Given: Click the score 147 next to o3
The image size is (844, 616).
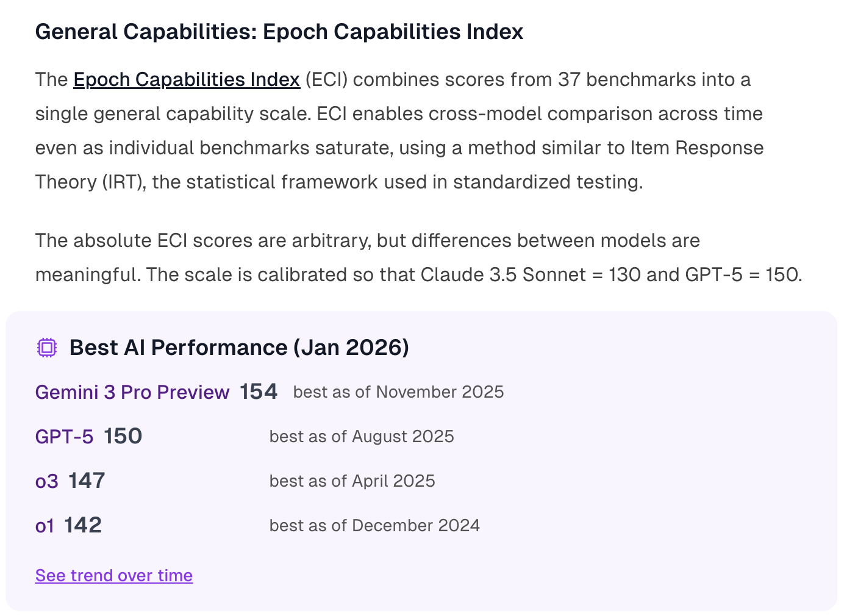Looking at the screenshot, I should 87,481.
